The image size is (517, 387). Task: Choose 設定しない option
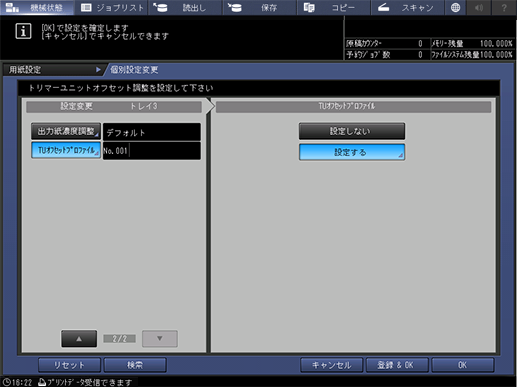(x=352, y=131)
